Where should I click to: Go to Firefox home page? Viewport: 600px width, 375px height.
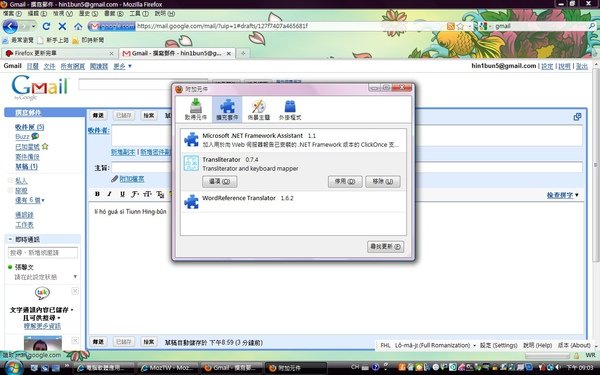78,26
